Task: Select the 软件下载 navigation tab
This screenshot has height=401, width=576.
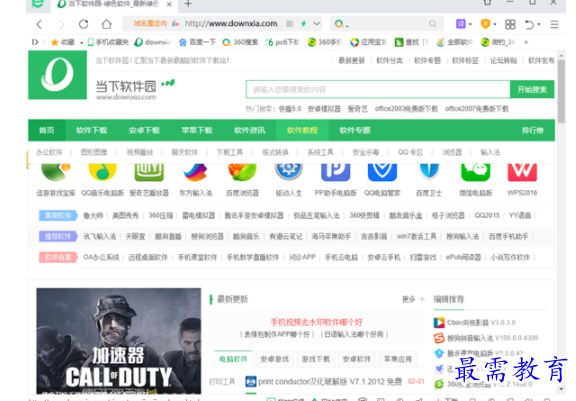Action: pyautogui.click(x=91, y=130)
